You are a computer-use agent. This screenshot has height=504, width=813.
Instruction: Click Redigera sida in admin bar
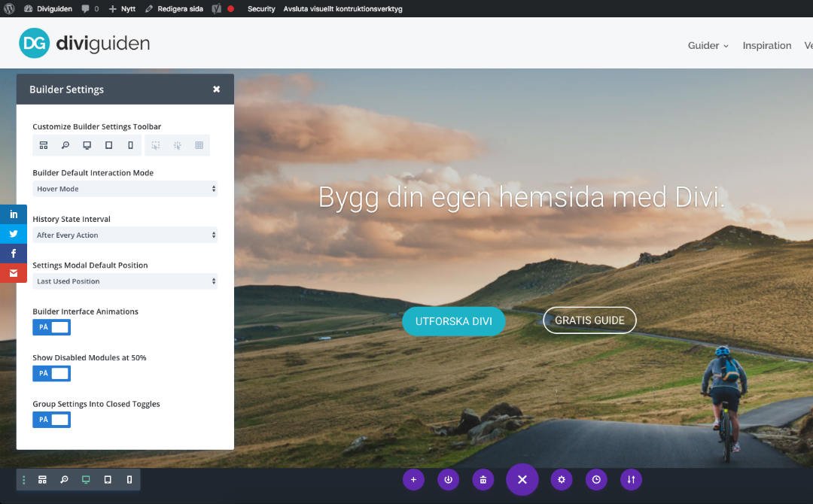point(174,8)
